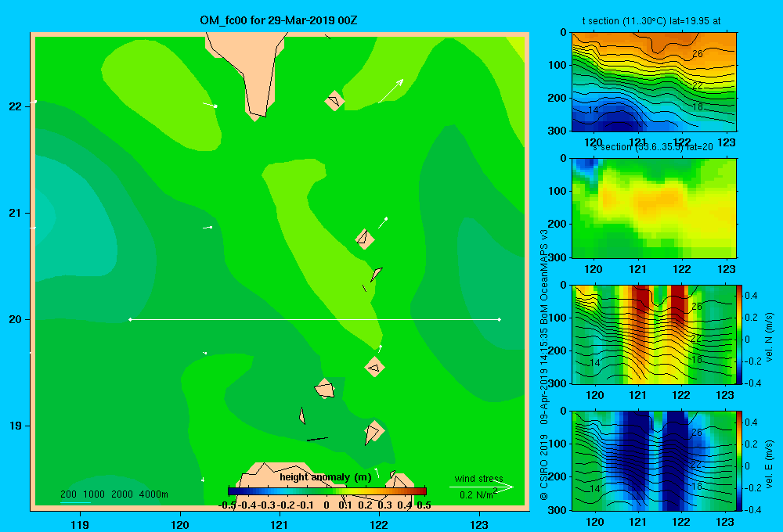
Task: Open the temperature section panel
Action: (654, 82)
